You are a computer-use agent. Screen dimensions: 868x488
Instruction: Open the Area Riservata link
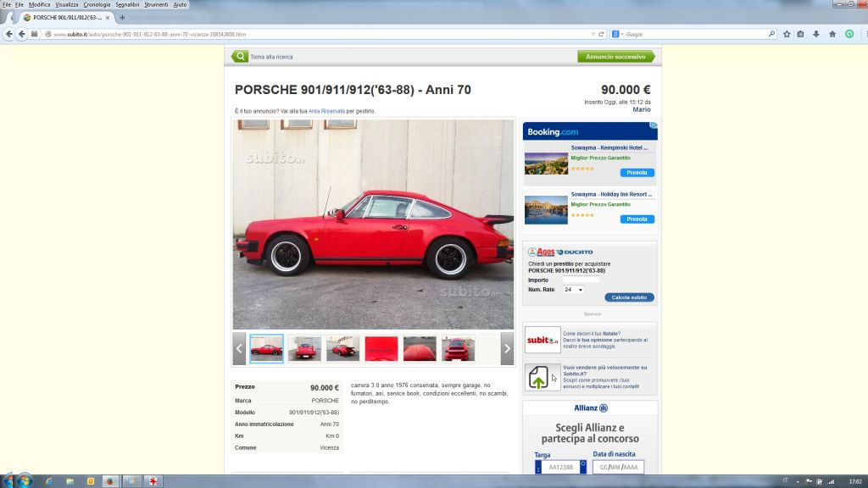[326, 111]
